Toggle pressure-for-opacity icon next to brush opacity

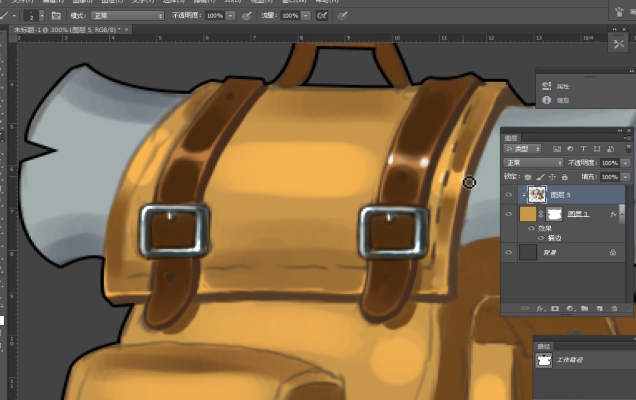click(x=246, y=16)
